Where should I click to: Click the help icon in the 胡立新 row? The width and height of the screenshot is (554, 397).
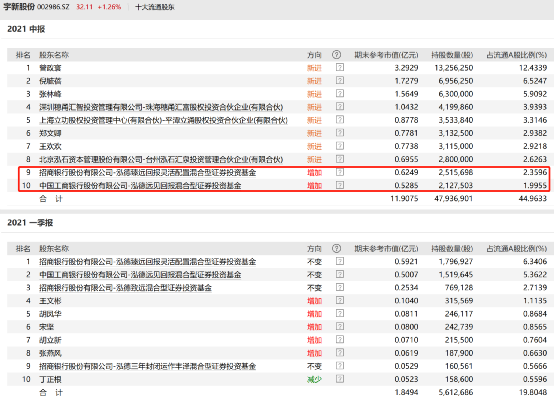click(x=340, y=340)
